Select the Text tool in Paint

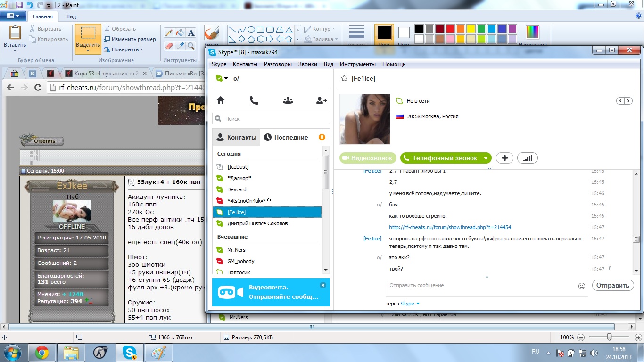point(191,33)
